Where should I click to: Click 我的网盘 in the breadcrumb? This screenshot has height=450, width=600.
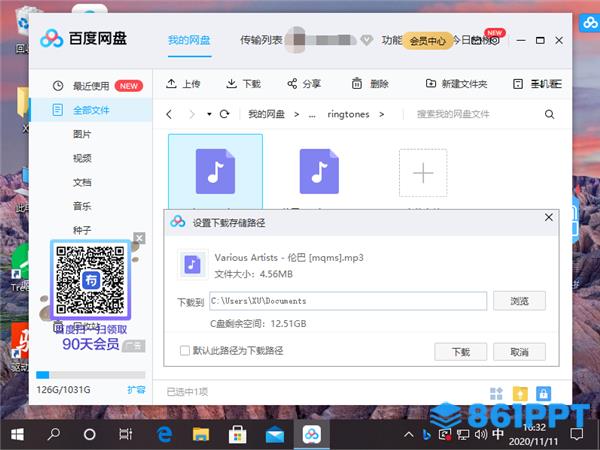pos(266,114)
